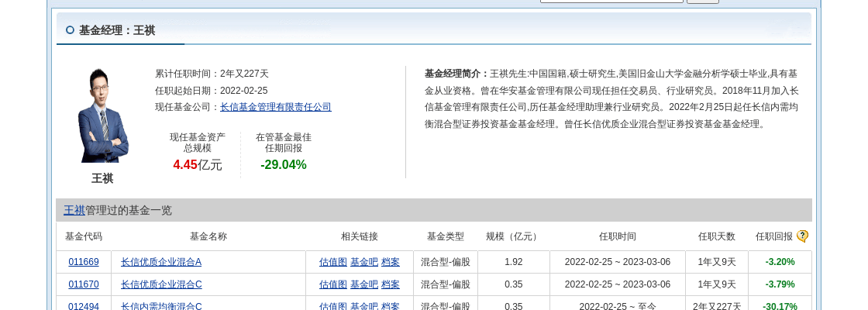View 估值图 for 长信优质企业混合A
The width and height of the screenshot is (868, 310).
point(333,262)
